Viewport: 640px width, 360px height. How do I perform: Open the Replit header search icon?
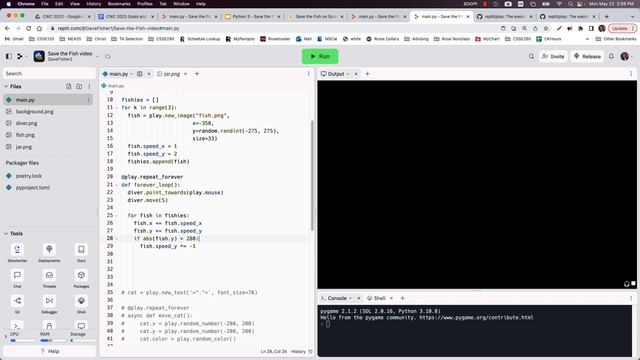click(x=531, y=56)
